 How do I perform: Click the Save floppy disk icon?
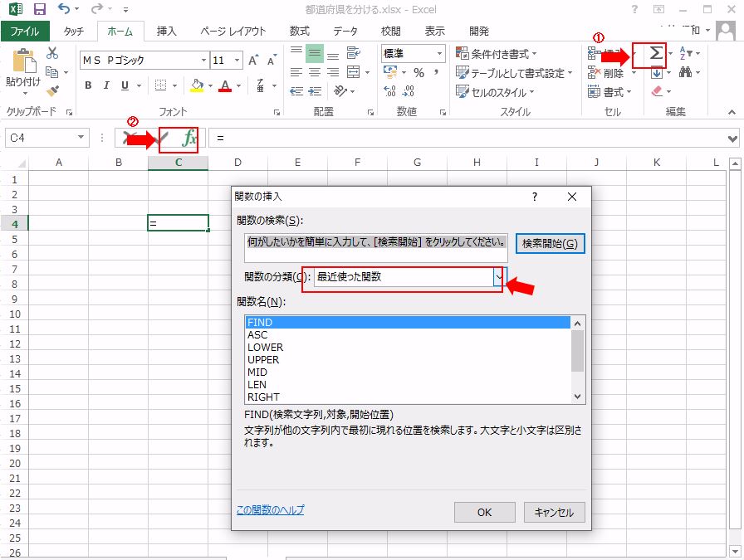tap(39, 10)
